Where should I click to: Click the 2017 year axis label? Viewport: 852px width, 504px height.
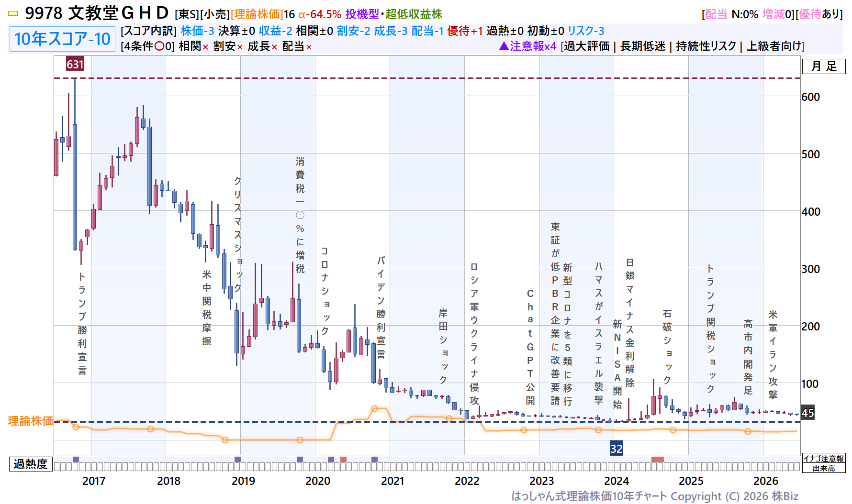[x=94, y=481]
